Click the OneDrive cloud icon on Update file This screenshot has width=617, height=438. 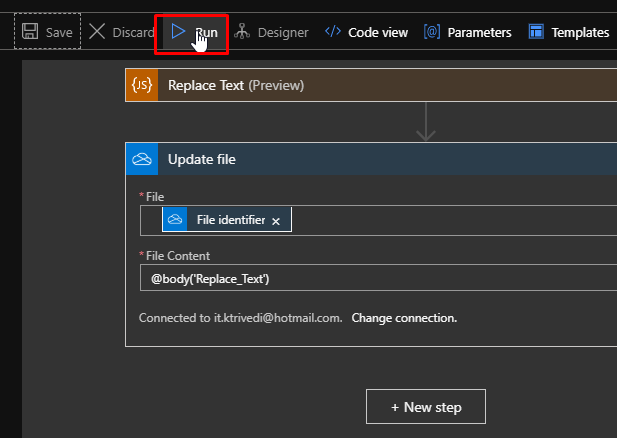(142, 159)
